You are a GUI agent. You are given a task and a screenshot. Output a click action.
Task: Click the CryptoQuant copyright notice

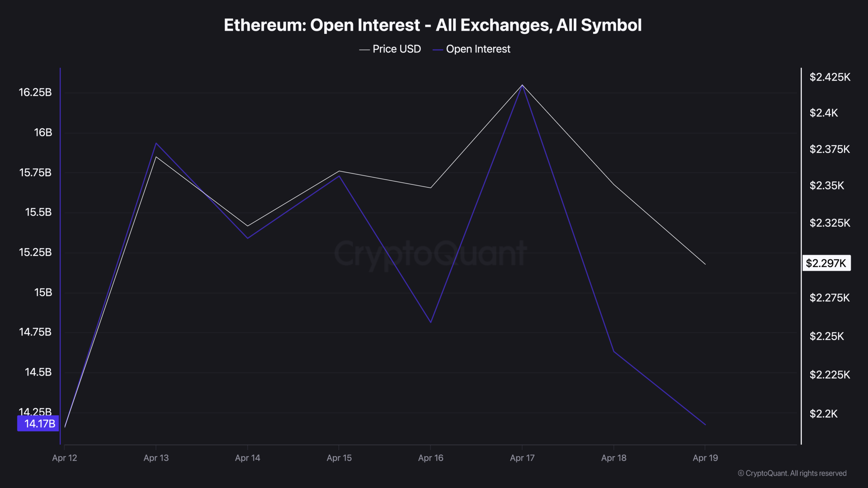coord(792,473)
